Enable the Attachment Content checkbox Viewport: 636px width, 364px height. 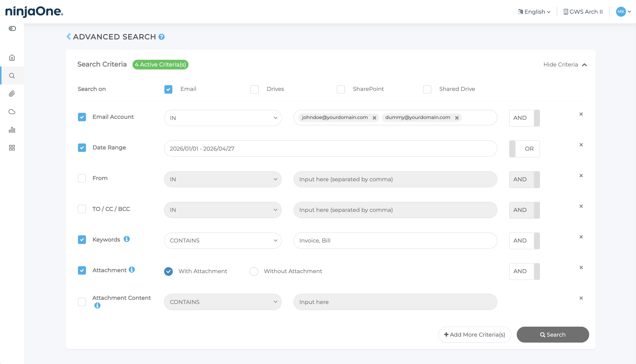pos(82,302)
